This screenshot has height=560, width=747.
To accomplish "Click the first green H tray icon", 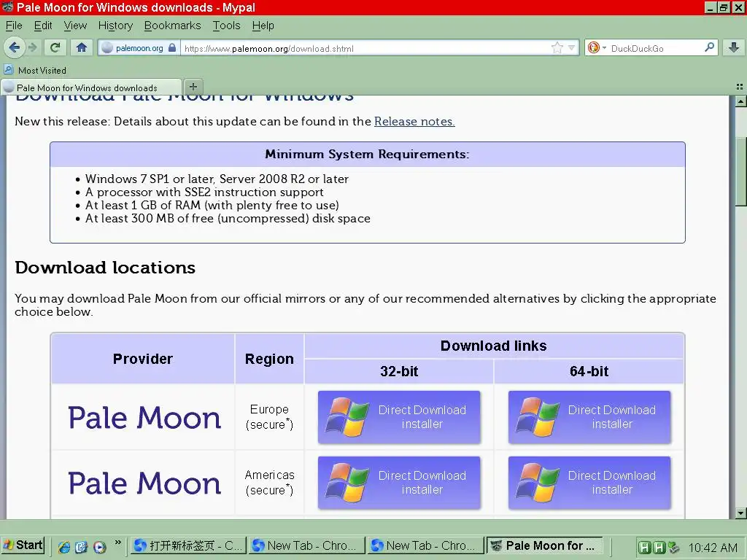I will click(x=644, y=547).
